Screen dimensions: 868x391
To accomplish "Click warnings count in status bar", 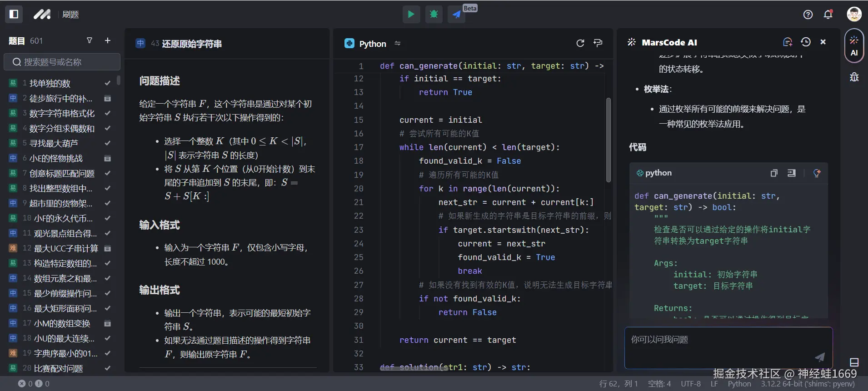I will (42, 384).
